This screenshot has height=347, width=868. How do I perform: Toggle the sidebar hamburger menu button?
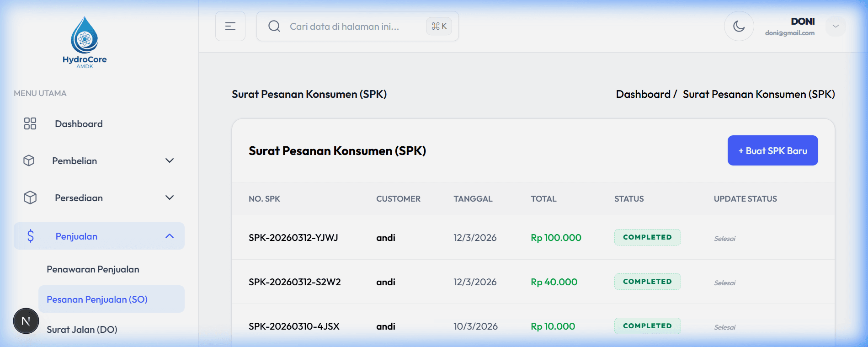(x=230, y=26)
